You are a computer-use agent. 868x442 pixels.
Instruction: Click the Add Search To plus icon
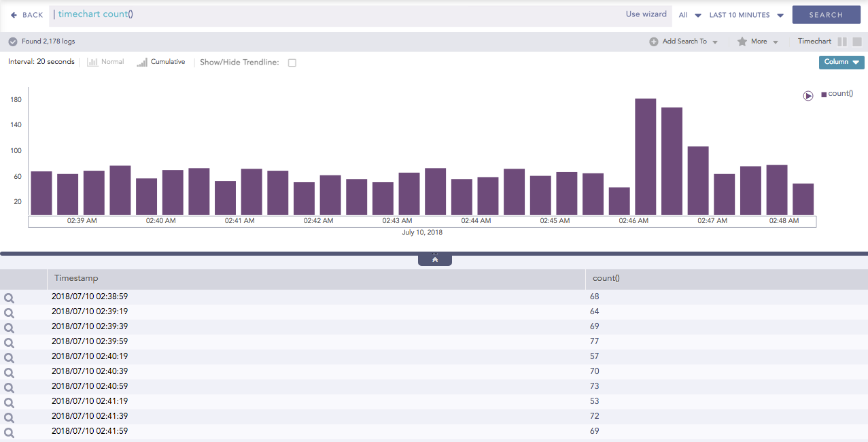(x=654, y=41)
